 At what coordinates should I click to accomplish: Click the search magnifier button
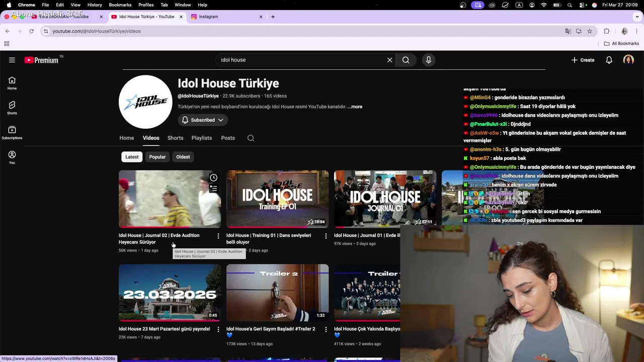[406, 60]
